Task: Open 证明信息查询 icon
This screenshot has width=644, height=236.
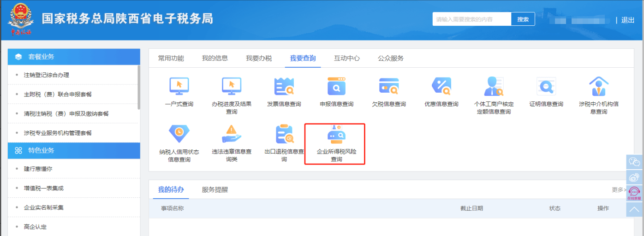Action: pos(546,86)
